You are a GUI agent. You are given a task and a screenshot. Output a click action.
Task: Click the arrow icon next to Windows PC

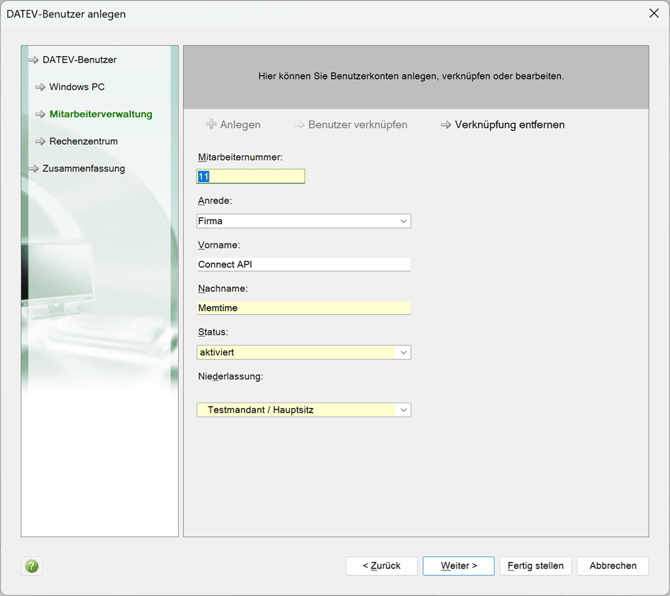[40, 87]
